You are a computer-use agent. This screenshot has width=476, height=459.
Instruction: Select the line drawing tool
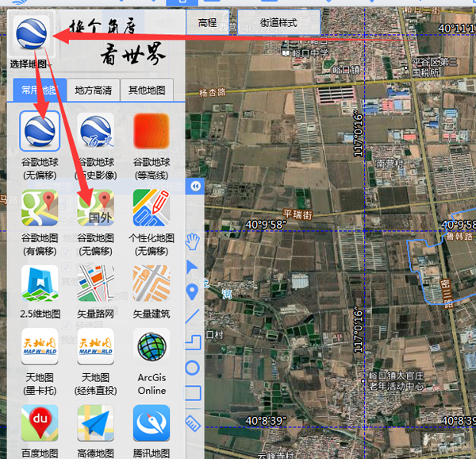pyautogui.click(x=193, y=316)
